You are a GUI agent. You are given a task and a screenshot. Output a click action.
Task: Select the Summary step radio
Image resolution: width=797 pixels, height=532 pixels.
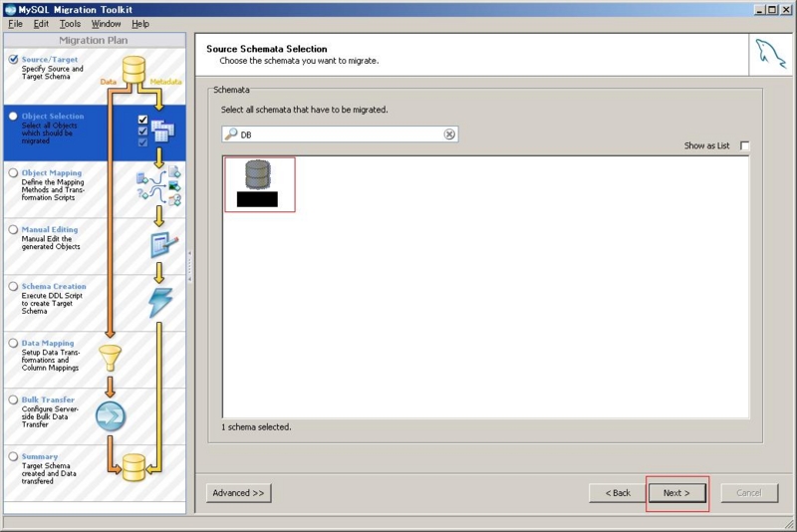click(13, 457)
